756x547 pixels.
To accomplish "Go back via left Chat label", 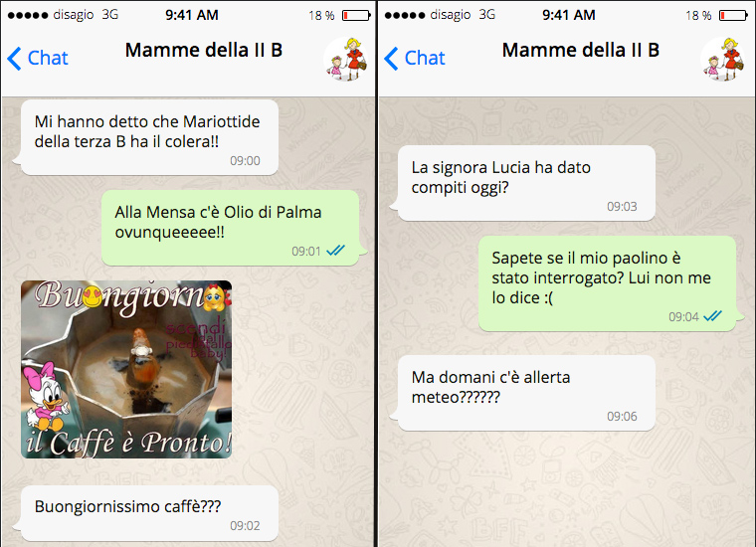I will (x=48, y=58).
